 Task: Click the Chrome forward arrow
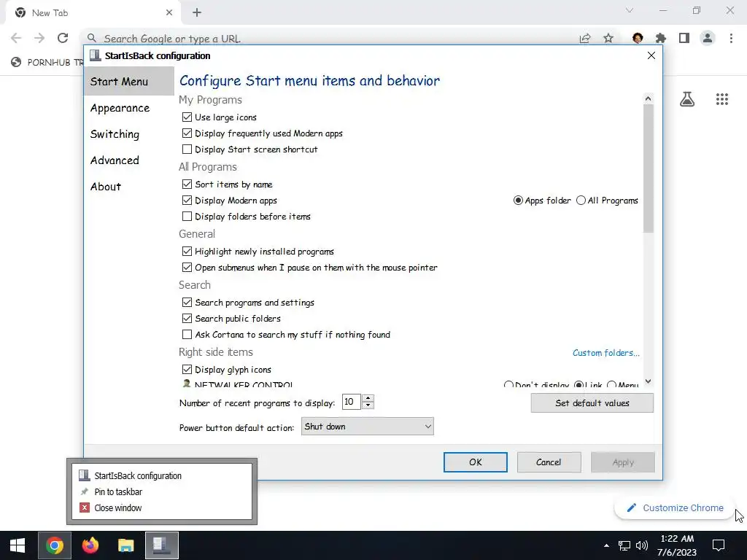pos(39,38)
